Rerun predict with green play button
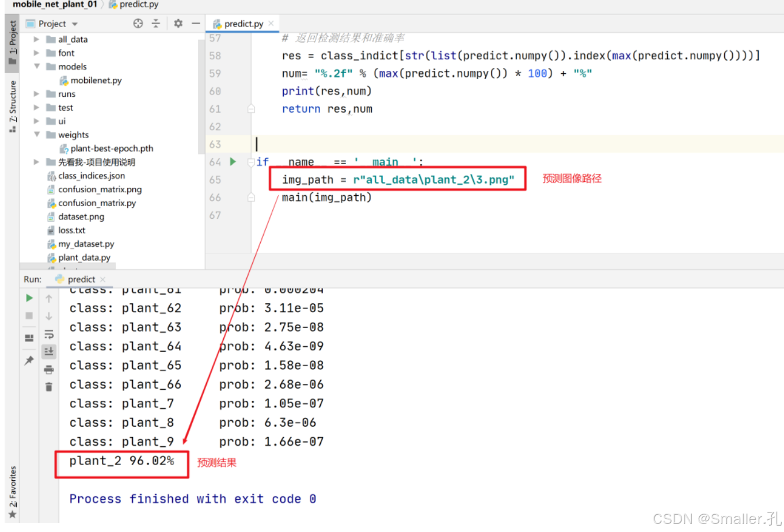This screenshot has height=532, width=784. pyautogui.click(x=29, y=298)
